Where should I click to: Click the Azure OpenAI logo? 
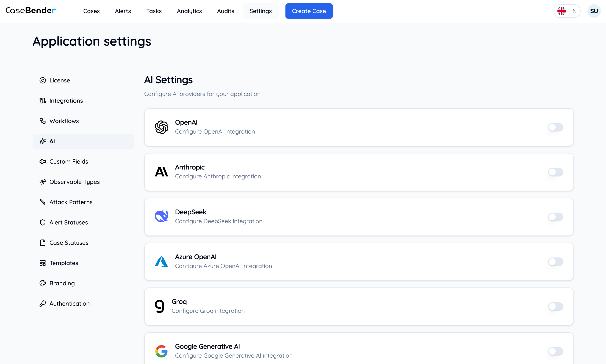tap(161, 261)
